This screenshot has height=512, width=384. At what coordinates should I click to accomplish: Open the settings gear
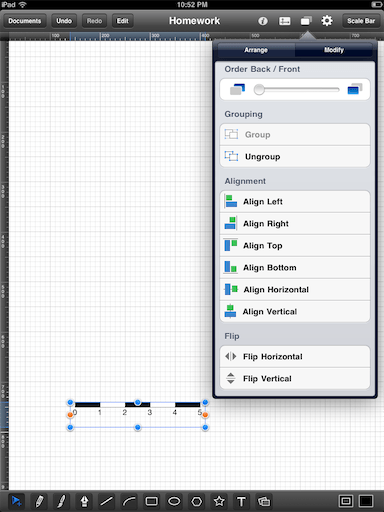pyautogui.click(x=327, y=21)
